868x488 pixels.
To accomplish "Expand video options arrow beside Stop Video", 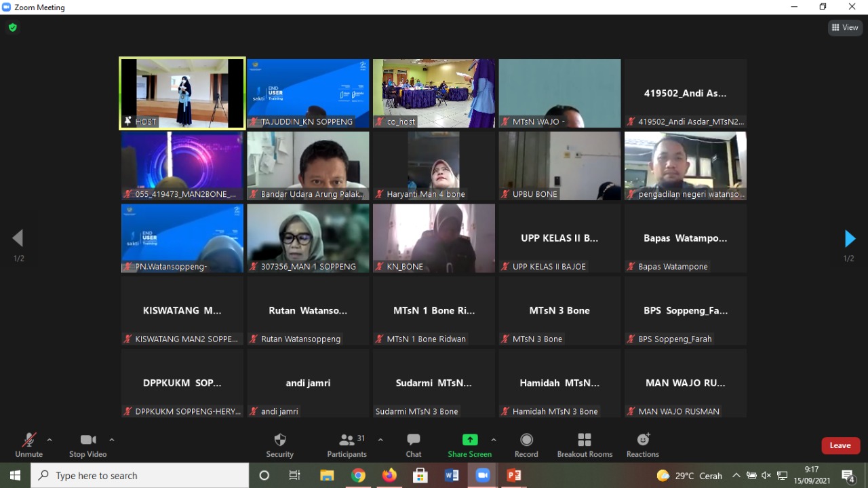I will pyautogui.click(x=112, y=440).
